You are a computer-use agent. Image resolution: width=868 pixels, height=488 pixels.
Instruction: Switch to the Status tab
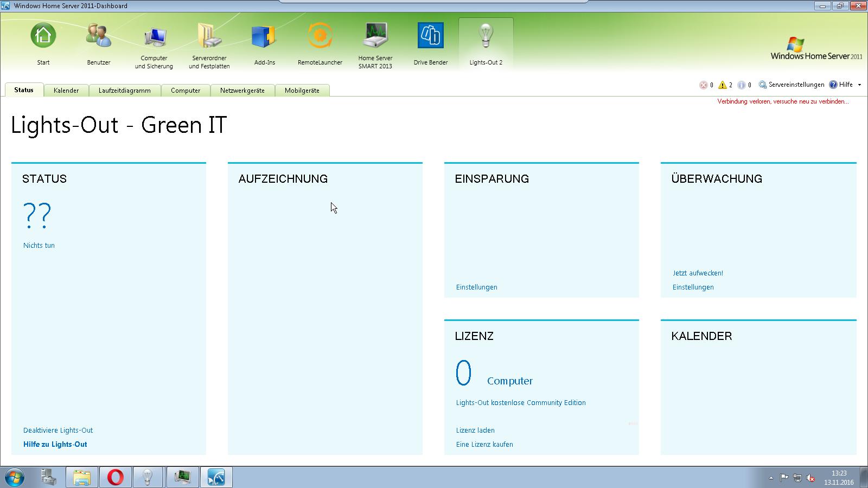24,90
